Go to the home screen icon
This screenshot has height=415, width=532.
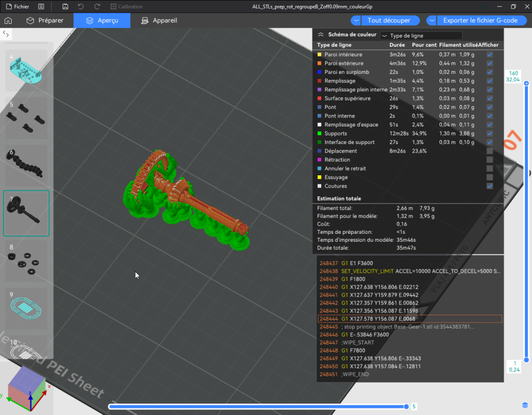tap(8, 20)
